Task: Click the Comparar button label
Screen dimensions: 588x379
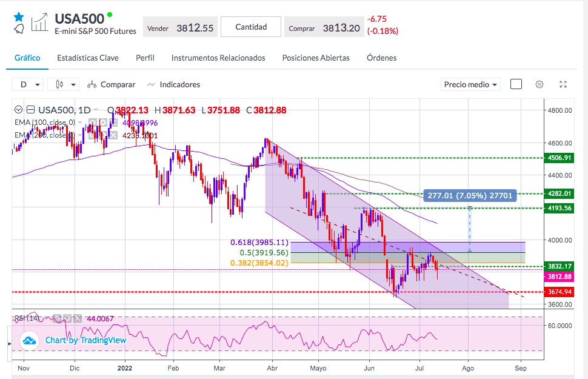Action: (x=118, y=84)
